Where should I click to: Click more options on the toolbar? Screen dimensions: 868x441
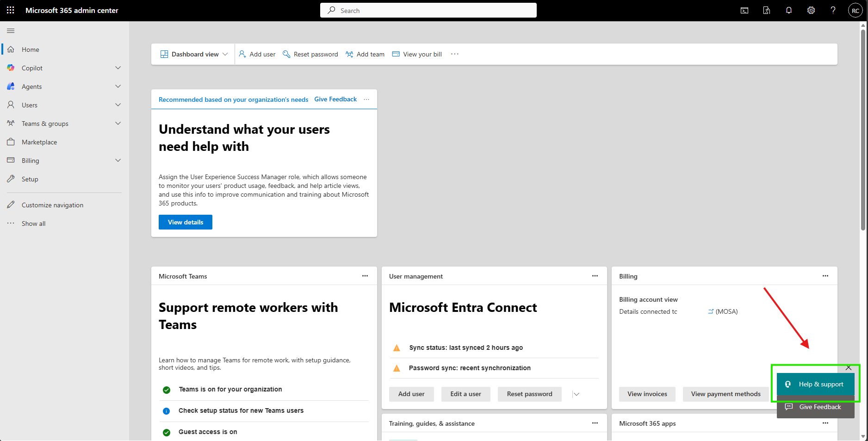pos(455,54)
